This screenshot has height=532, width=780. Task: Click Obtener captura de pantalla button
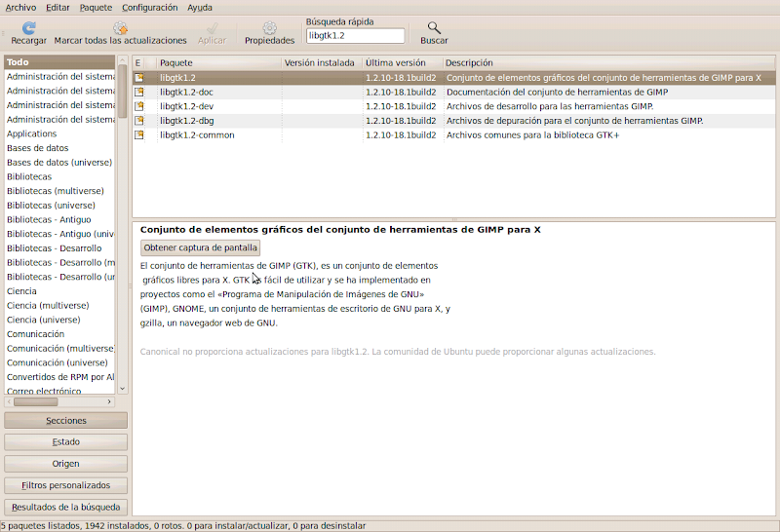(x=201, y=247)
